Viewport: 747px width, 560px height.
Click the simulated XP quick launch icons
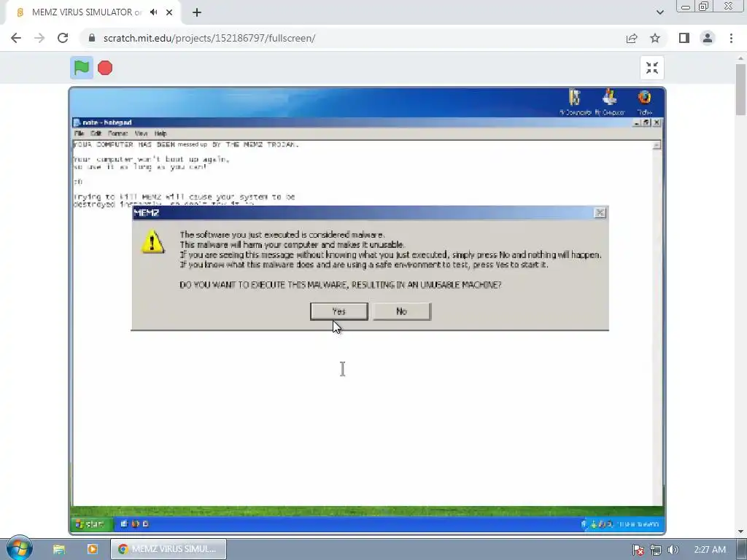[135, 524]
